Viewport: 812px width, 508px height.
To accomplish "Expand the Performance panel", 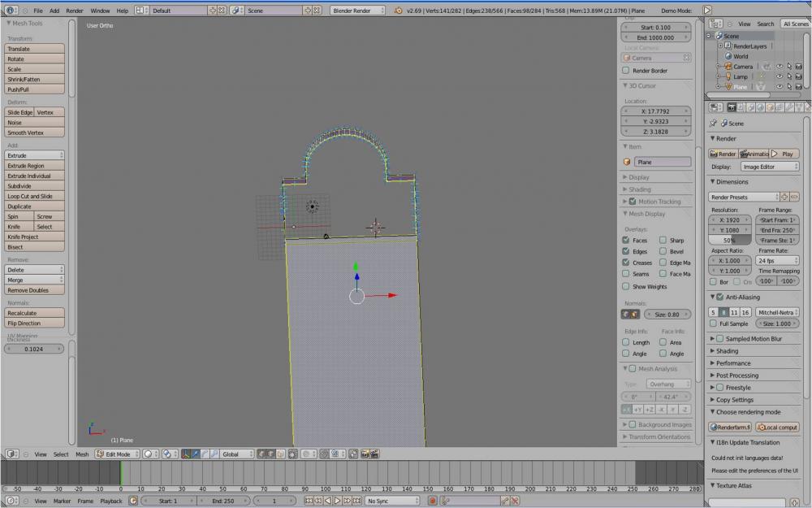I will [733, 363].
